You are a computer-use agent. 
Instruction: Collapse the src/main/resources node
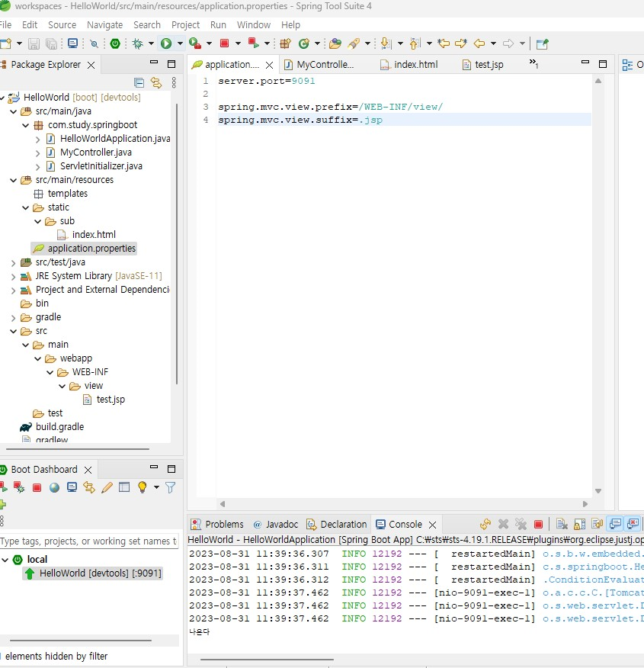click(13, 180)
